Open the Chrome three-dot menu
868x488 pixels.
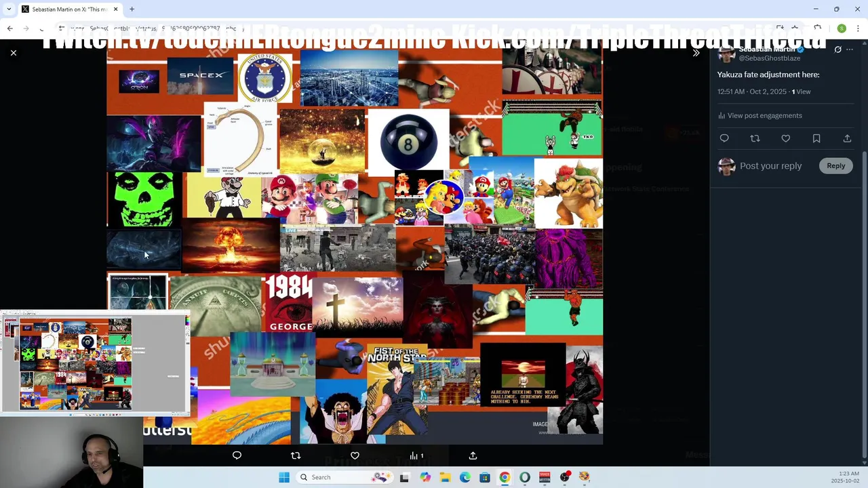pos(858,28)
